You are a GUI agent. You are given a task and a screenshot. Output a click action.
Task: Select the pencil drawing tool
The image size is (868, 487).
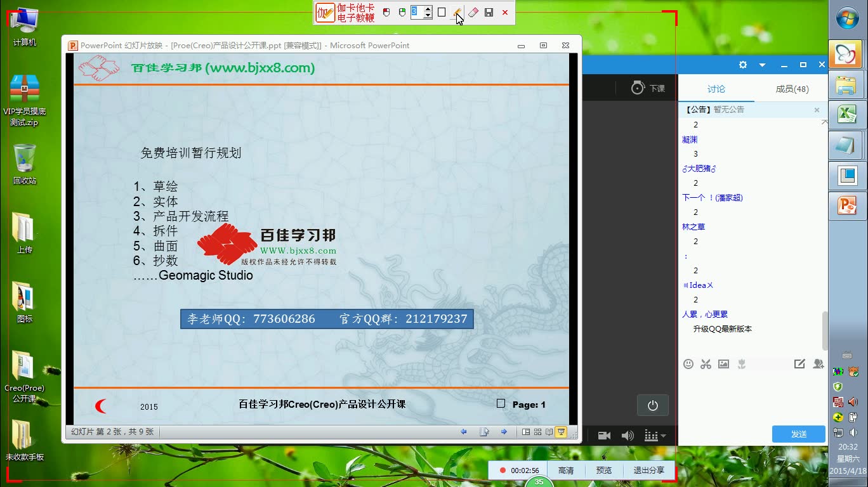457,13
